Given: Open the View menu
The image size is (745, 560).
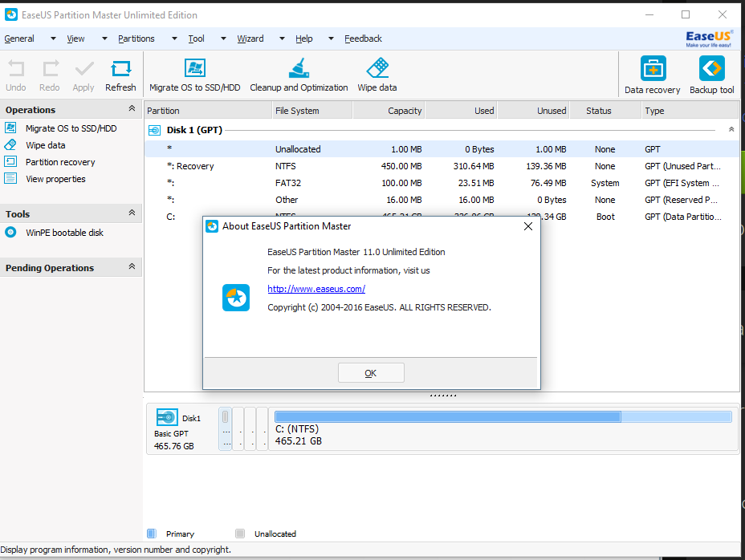Looking at the screenshot, I should coord(75,39).
